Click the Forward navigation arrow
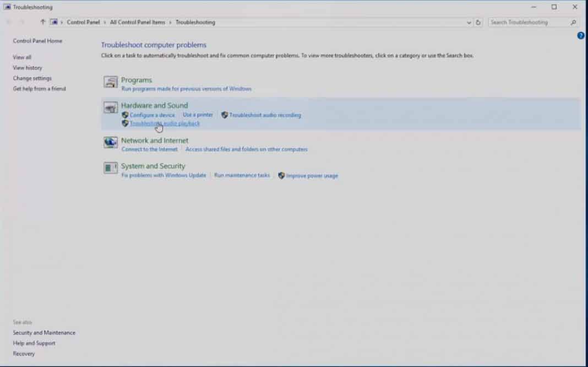 tap(22, 22)
